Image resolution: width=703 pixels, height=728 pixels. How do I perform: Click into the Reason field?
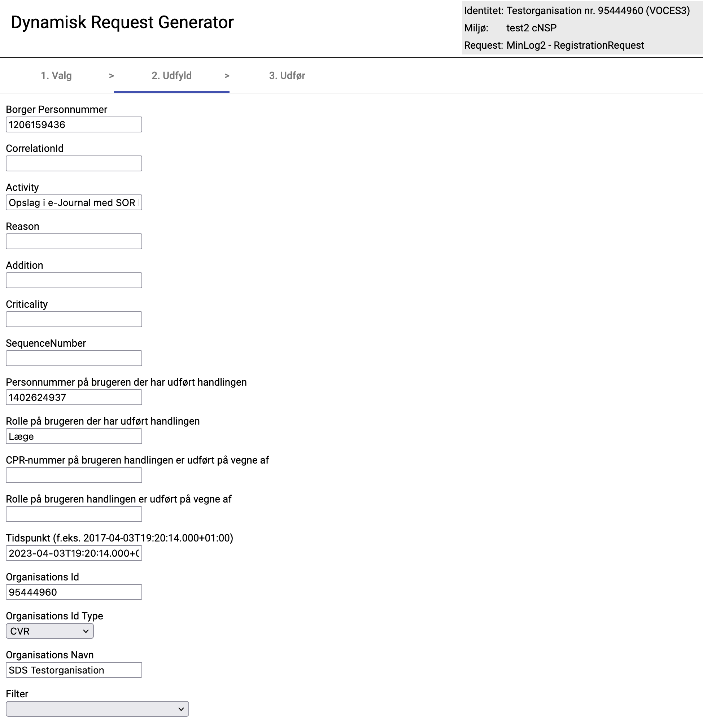pyautogui.click(x=74, y=242)
